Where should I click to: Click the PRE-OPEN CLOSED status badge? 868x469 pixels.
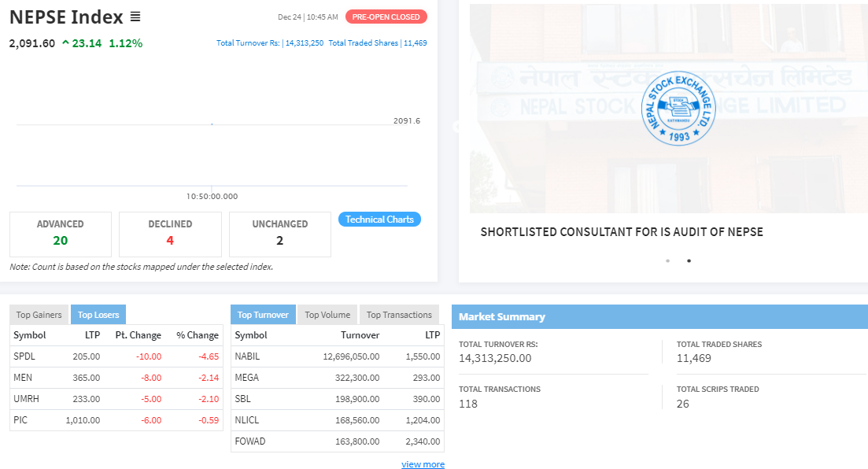(386, 17)
